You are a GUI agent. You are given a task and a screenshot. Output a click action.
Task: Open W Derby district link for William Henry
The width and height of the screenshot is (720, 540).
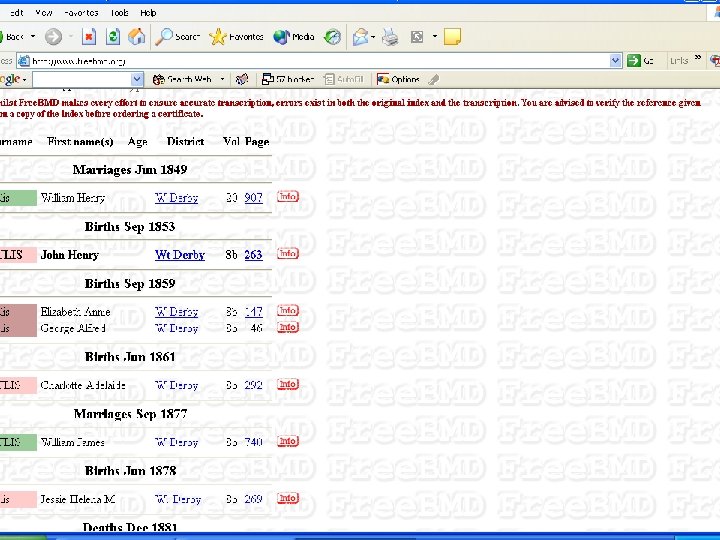pyautogui.click(x=176, y=198)
